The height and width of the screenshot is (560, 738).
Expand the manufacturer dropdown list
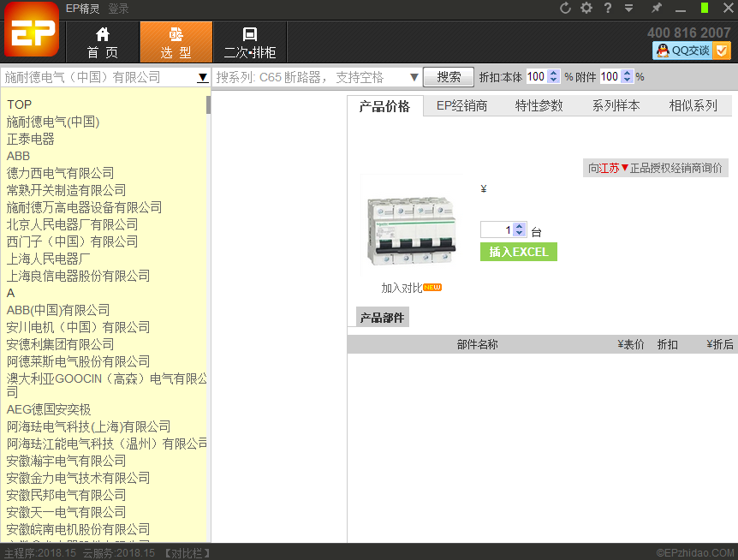click(x=203, y=77)
